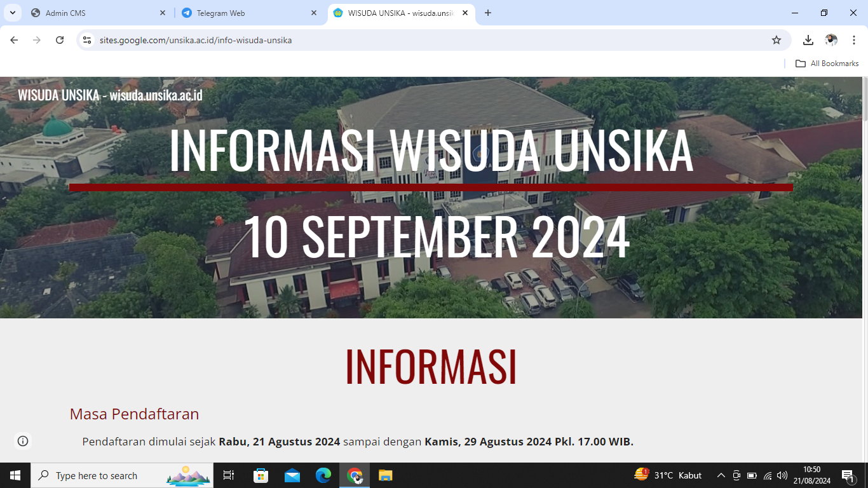The image size is (868, 488).
Task: Minimize the Chrome window
Action: coord(795,13)
